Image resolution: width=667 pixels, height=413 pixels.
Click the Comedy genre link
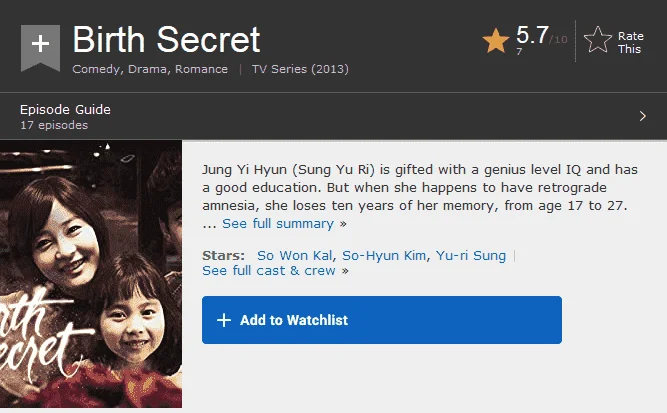pos(96,69)
